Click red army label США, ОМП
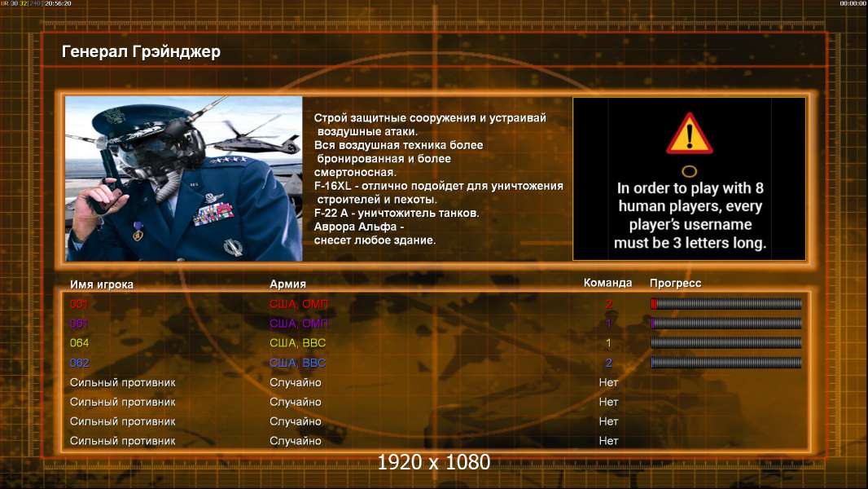Viewport: 868px width, 489px height. pyautogui.click(x=299, y=303)
